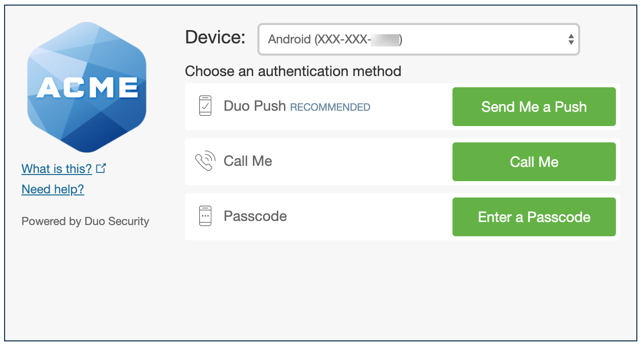Screen dimensions: 644x347
Task: Open the "Need help?" link
Action: [x=53, y=189]
